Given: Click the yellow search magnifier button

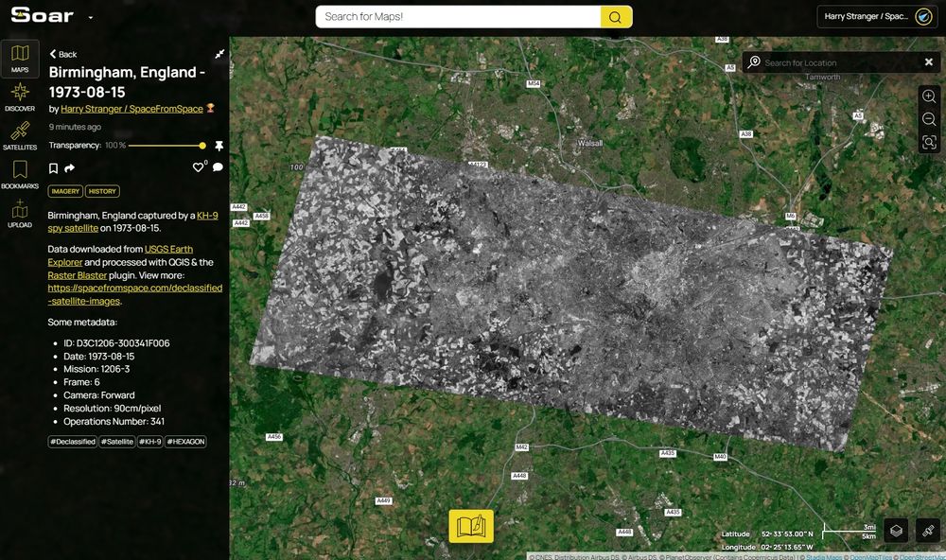Looking at the screenshot, I should (x=616, y=17).
